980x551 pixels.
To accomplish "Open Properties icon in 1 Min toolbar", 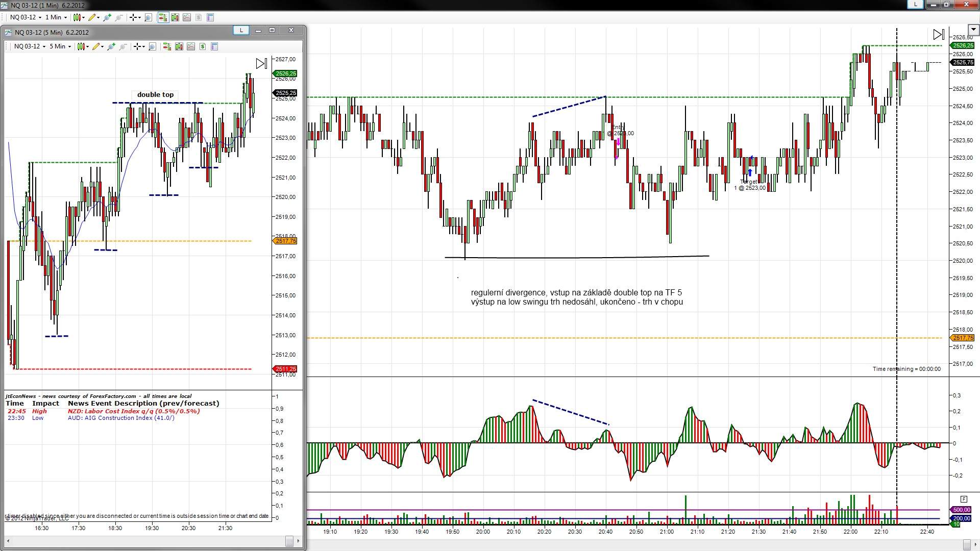I will (x=210, y=17).
